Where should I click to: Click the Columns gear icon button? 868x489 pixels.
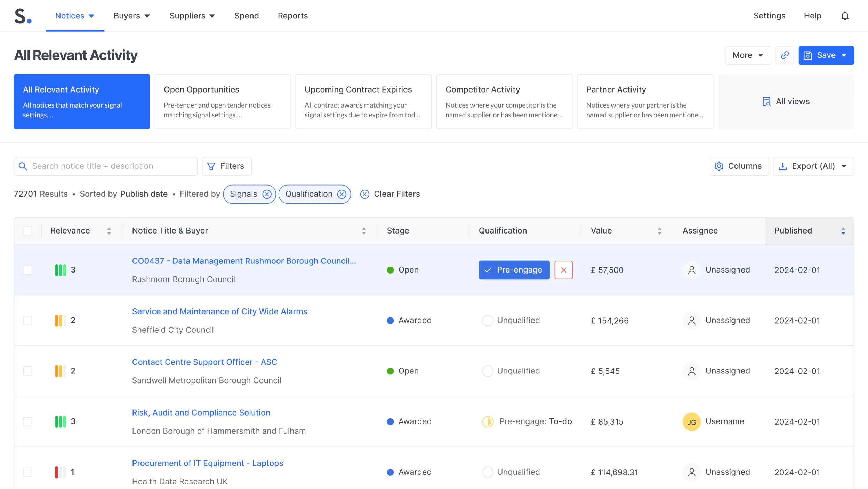coord(739,166)
